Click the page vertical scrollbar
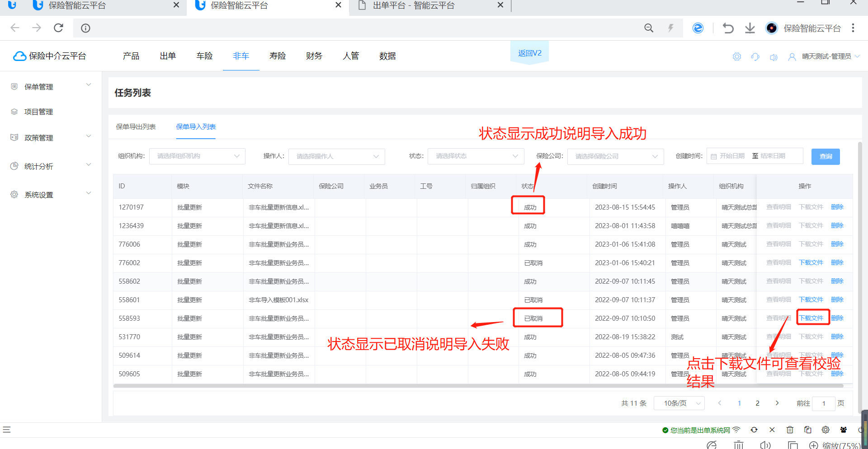Viewport: 868px width, 449px height. tap(860, 278)
